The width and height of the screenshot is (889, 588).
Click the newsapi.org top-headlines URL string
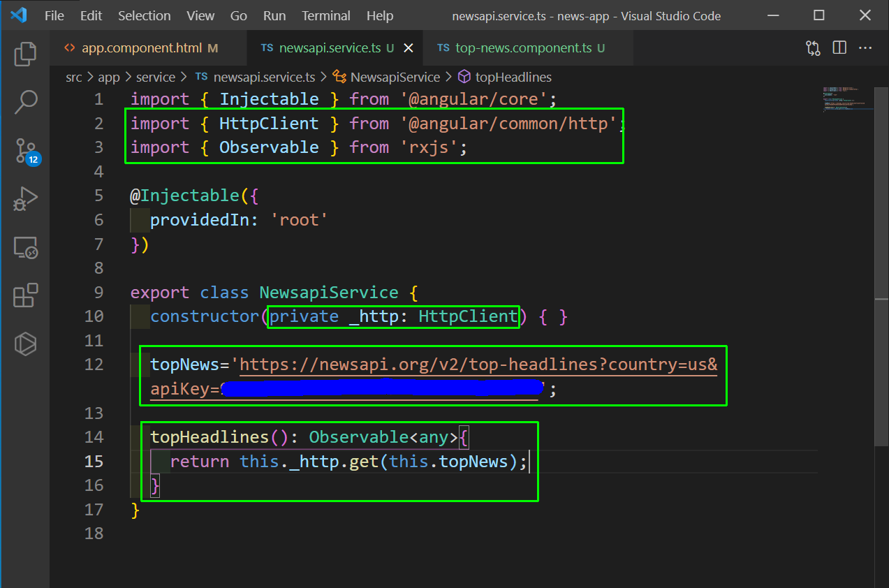478,365
